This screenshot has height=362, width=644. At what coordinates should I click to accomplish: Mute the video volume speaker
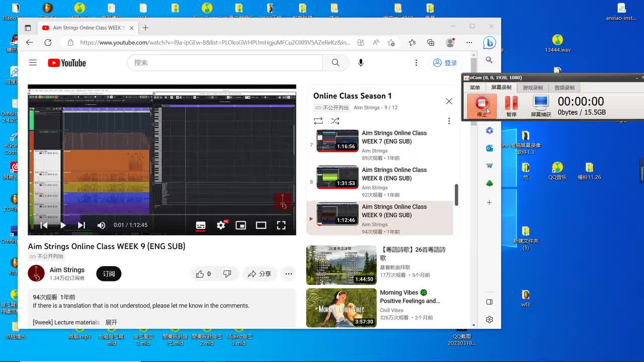(101, 225)
